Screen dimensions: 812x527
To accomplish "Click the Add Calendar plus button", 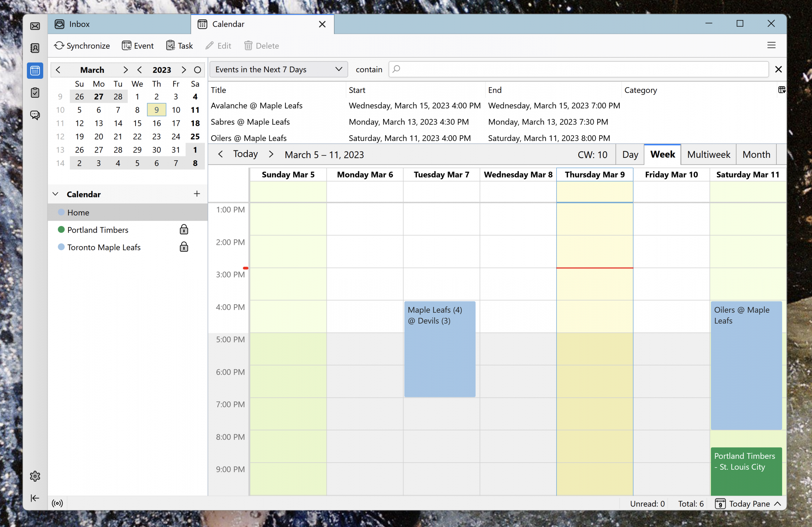I will click(197, 194).
